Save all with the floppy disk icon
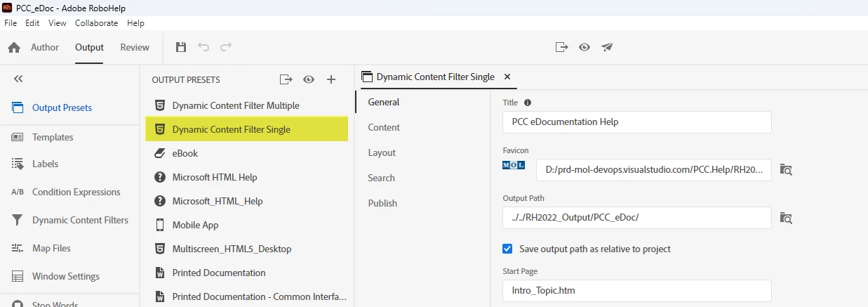This screenshot has height=307, width=868. click(181, 47)
